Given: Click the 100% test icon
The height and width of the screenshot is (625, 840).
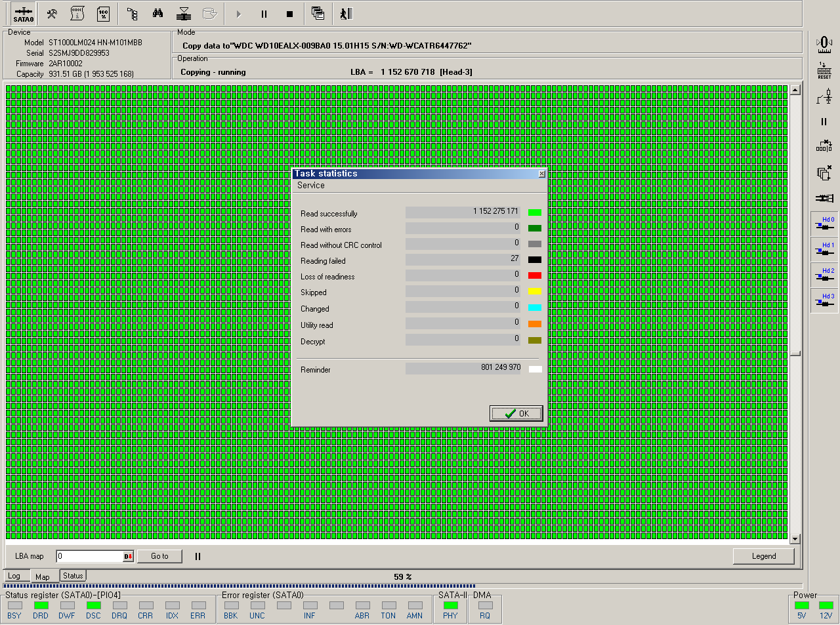Looking at the screenshot, I should pos(103,14).
